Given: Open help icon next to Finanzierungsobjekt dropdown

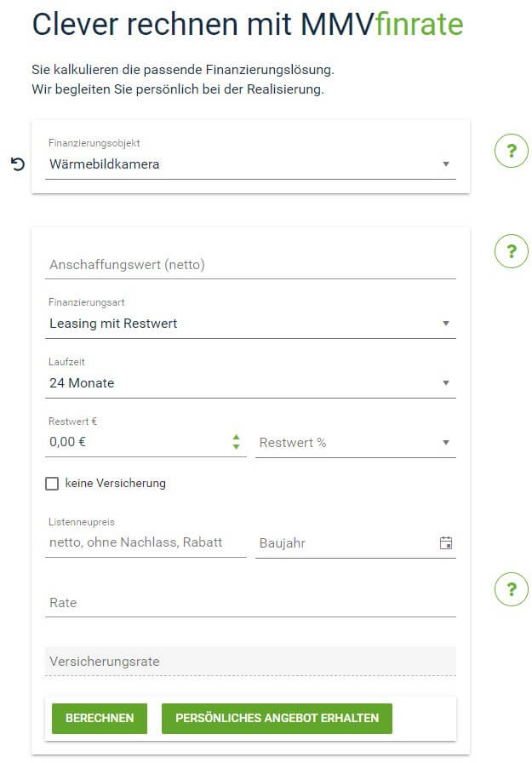Looking at the screenshot, I should pyautogui.click(x=511, y=152).
